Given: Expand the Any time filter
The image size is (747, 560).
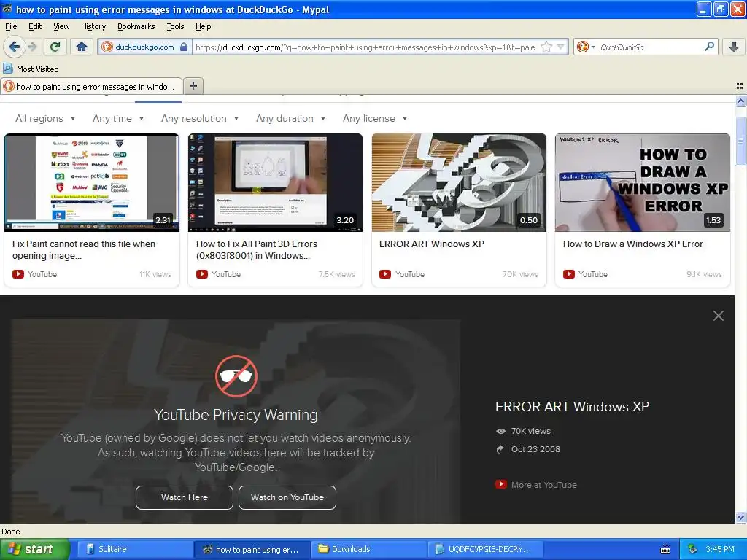Looking at the screenshot, I should 118,119.
